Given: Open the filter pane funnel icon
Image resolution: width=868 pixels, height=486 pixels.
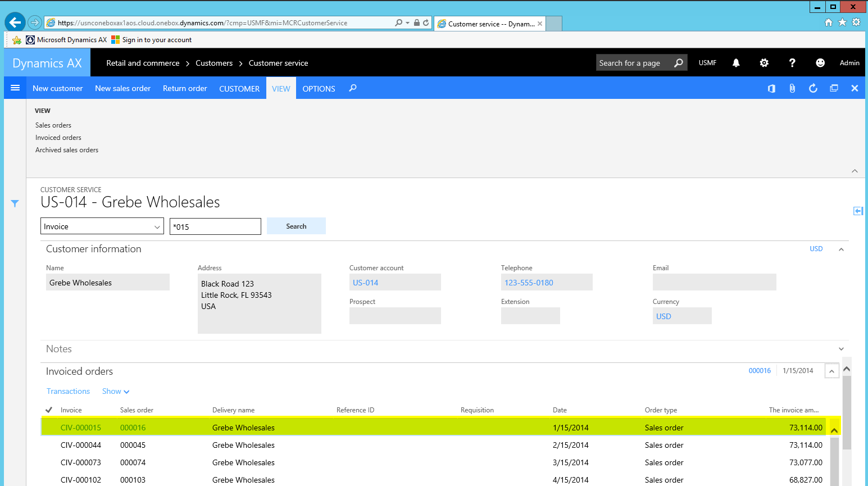Looking at the screenshot, I should point(15,203).
